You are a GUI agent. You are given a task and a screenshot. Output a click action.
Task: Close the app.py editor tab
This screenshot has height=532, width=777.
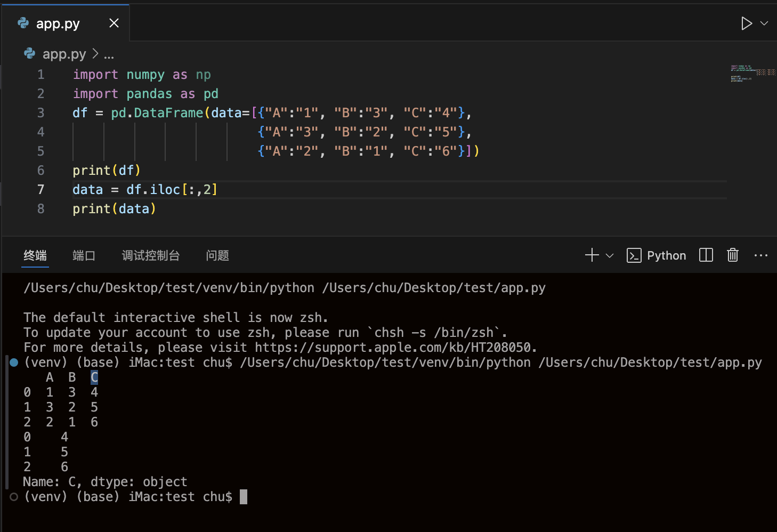click(114, 23)
